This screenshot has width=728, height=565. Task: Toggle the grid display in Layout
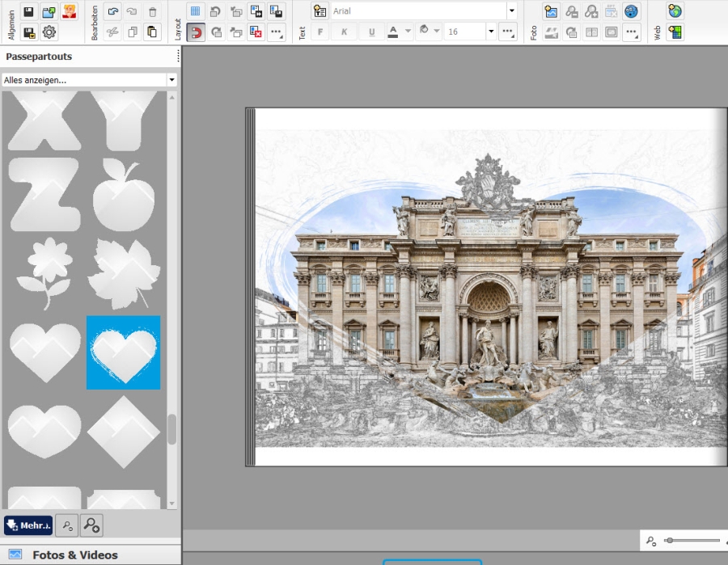coord(195,11)
